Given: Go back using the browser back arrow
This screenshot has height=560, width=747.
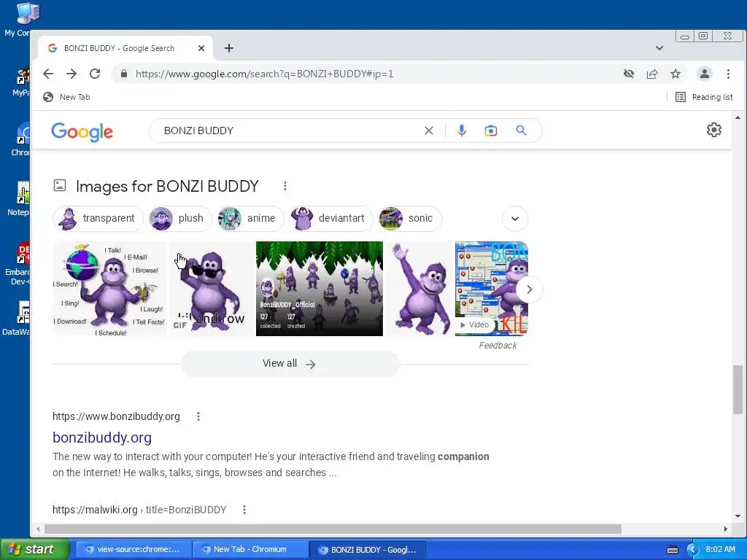Looking at the screenshot, I should 48,74.
